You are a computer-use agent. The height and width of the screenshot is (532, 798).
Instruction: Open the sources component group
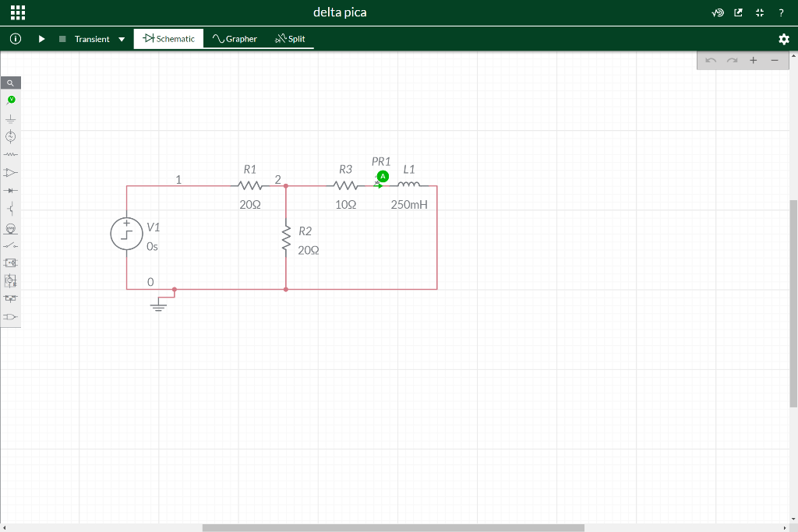tap(11, 136)
